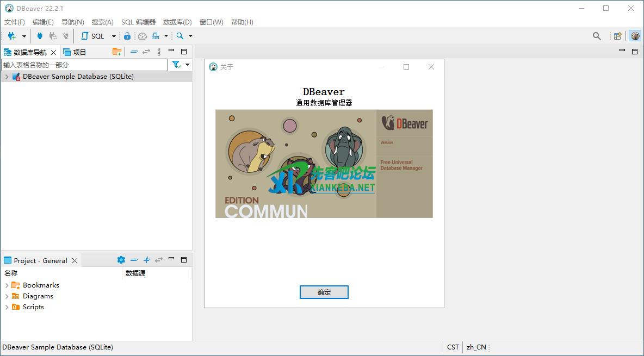
Task: Expand the Bookmarks folder
Action: 7,285
